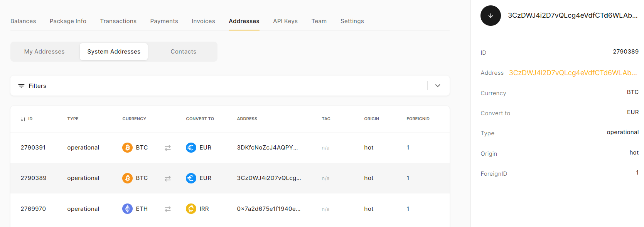Image resolution: width=644 pixels, height=227 pixels.
Task: Click the details panel address title
Action: (573, 15)
